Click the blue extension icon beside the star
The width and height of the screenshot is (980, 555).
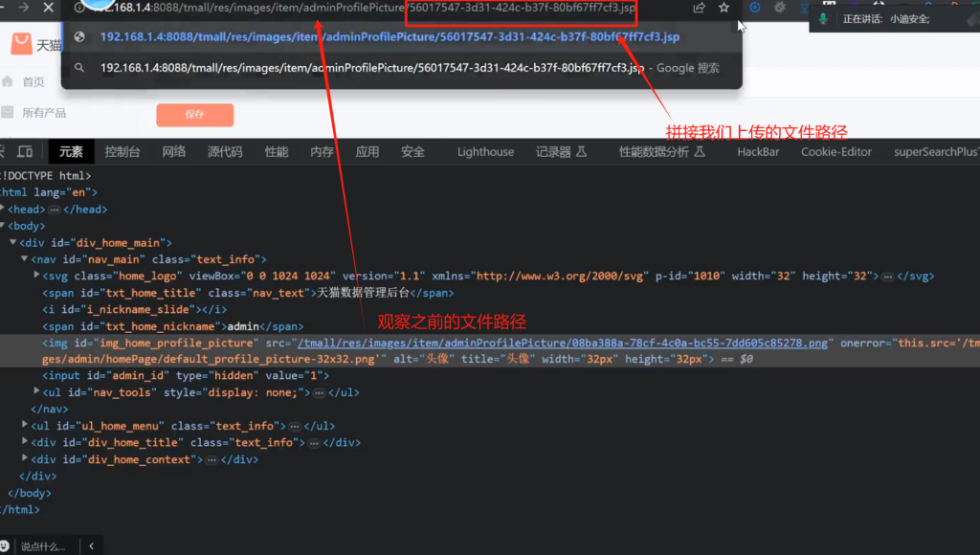pyautogui.click(x=755, y=8)
